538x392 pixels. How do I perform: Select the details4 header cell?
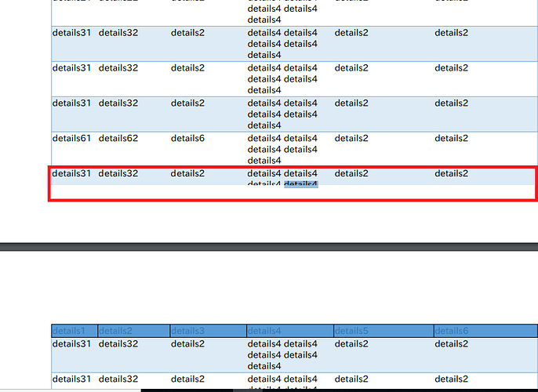tap(264, 331)
